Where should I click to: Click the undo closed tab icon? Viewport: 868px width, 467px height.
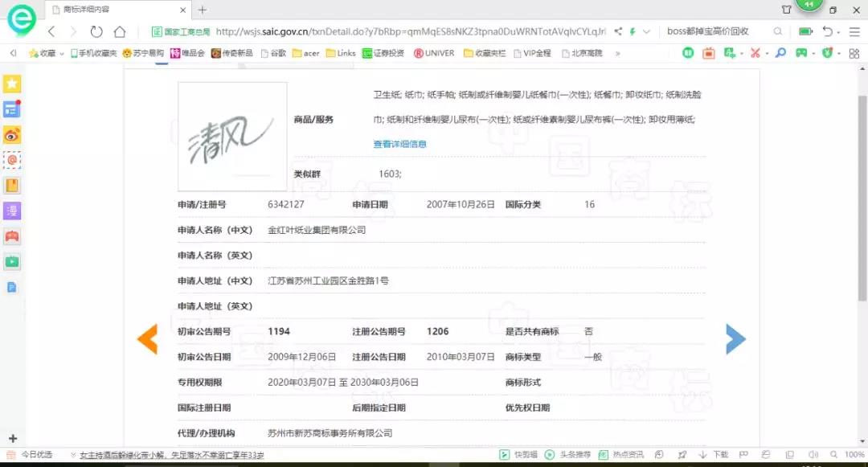[828, 31]
